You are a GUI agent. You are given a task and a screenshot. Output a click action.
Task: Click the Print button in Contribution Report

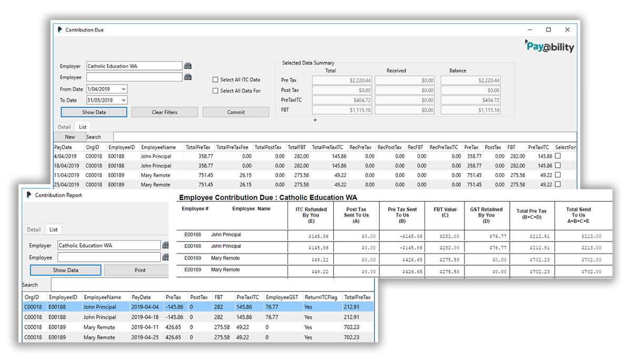pyautogui.click(x=139, y=270)
